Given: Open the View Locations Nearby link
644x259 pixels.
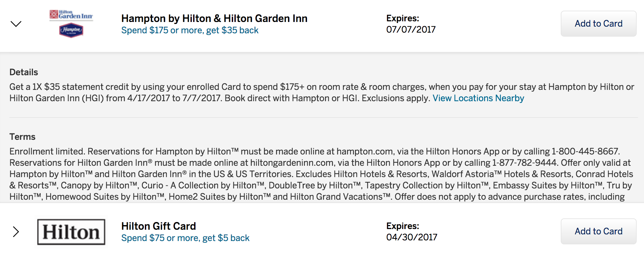Looking at the screenshot, I should coord(478,98).
